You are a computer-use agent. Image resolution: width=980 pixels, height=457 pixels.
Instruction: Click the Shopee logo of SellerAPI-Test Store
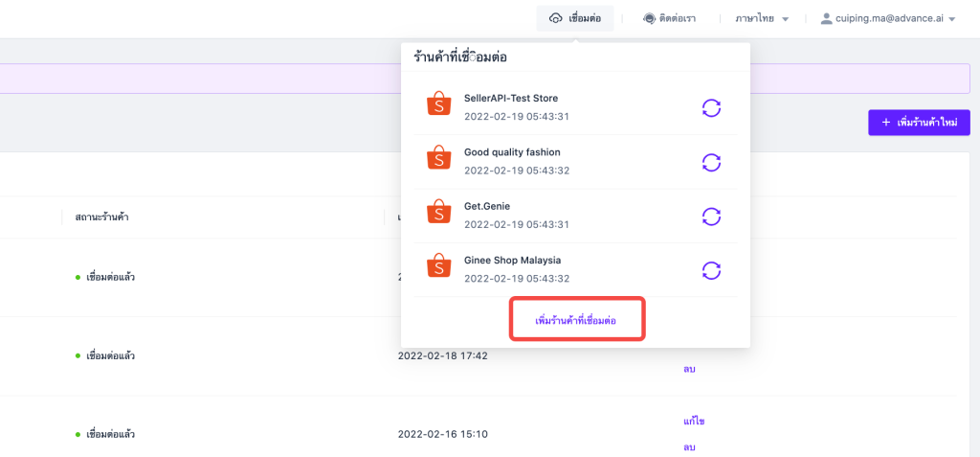438,103
